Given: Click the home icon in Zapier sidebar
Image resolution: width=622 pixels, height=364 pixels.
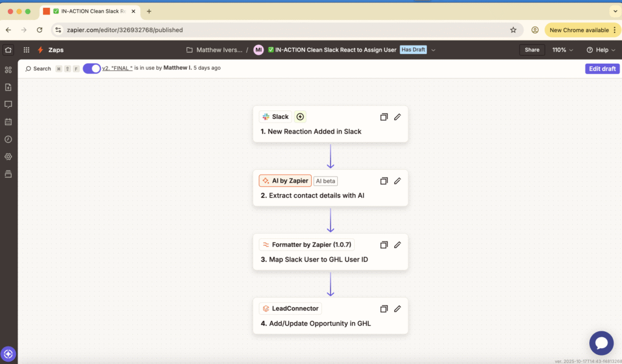Looking at the screenshot, I should [8, 50].
